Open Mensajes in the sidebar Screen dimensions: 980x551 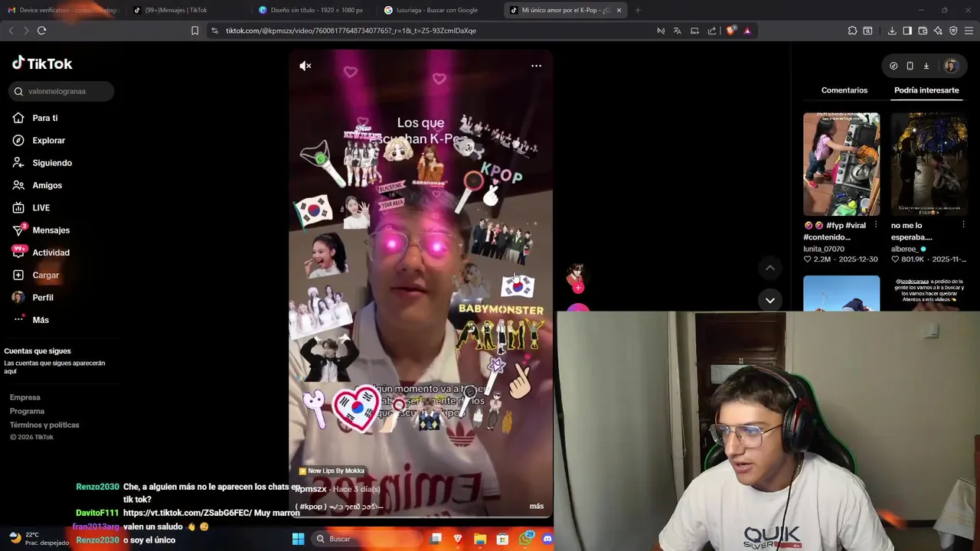pos(41,230)
